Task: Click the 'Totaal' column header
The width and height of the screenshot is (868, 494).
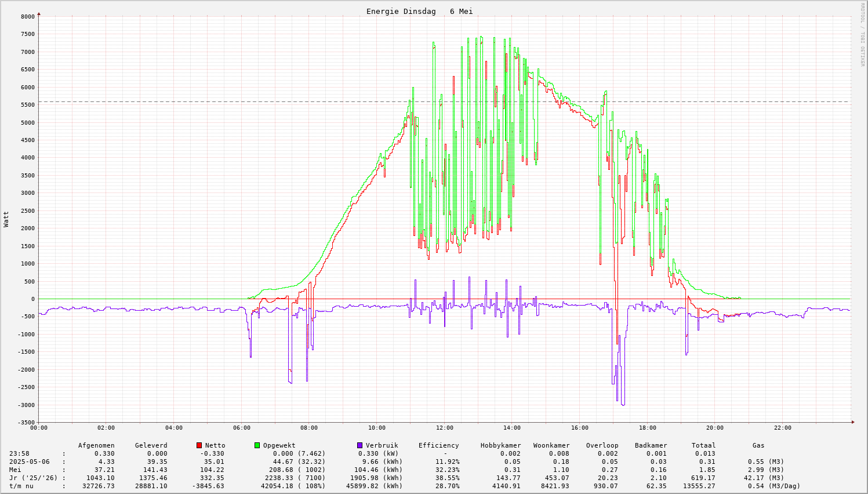Action: coord(703,445)
